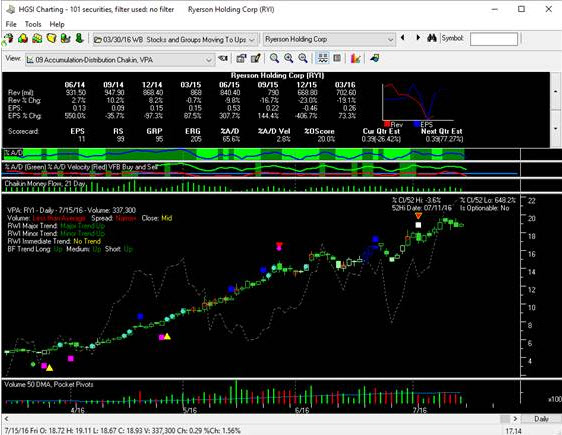
Task: Click the red and yellow shapes toolbar icon
Action: (23, 38)
